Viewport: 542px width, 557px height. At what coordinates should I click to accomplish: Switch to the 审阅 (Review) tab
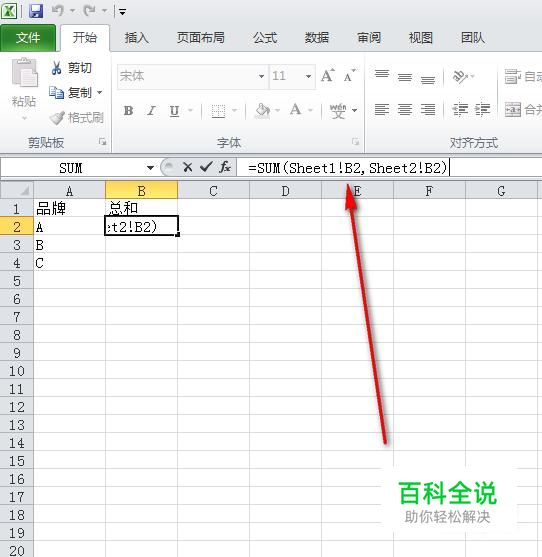tap(369, 38)
